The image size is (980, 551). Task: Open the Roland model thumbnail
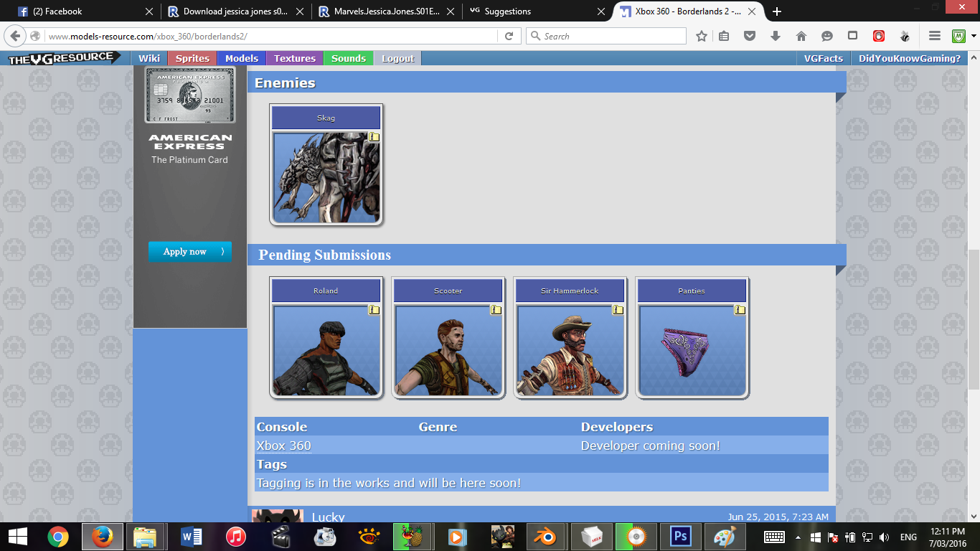[x=326, y=350]
